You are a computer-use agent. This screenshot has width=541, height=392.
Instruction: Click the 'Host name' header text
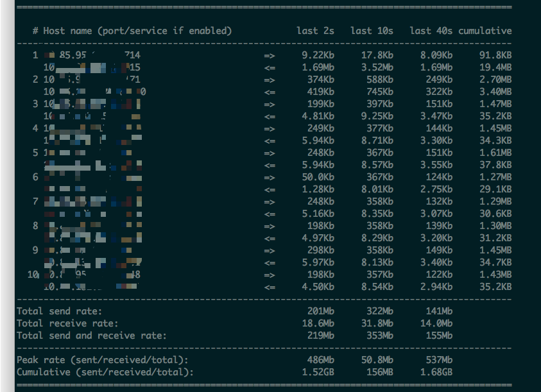[69, 31]
